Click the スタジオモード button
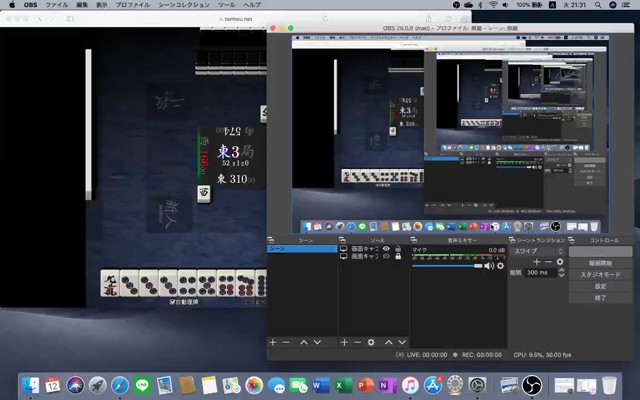640x400 pixels. (x=600, y=275)
